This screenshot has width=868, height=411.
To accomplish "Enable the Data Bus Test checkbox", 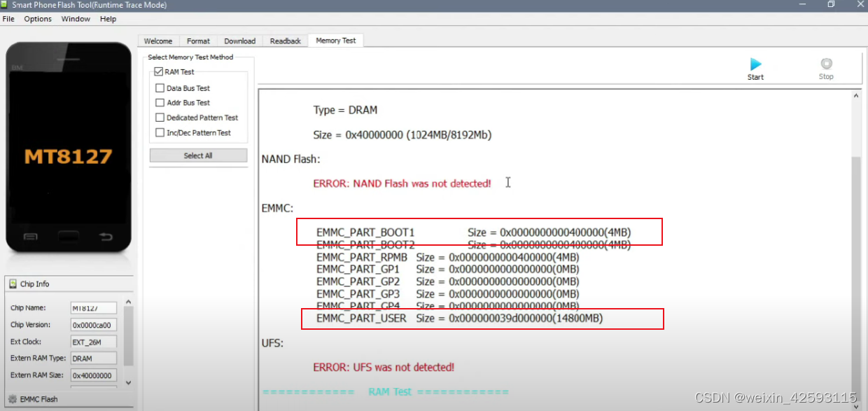I will (x=160, y=88).
